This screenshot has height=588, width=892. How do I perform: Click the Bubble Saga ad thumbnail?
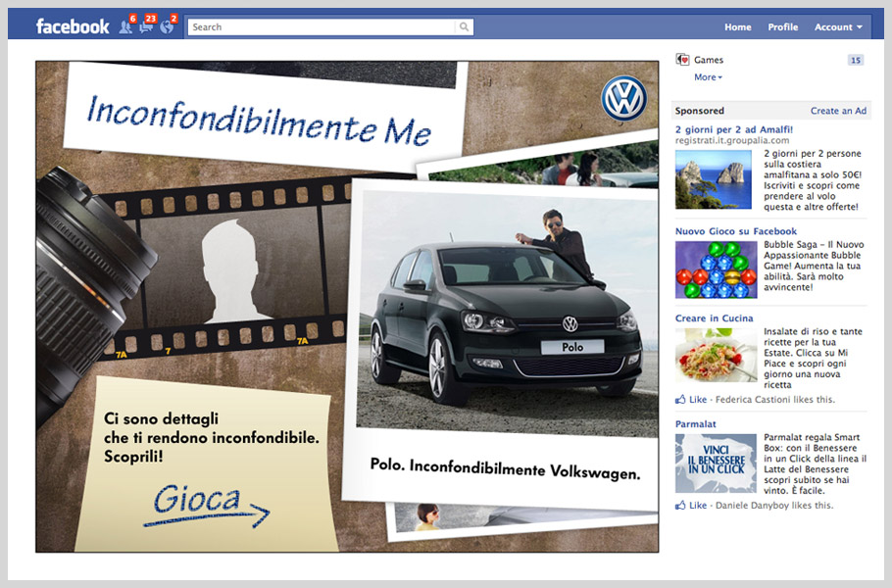tap(717, 269)
